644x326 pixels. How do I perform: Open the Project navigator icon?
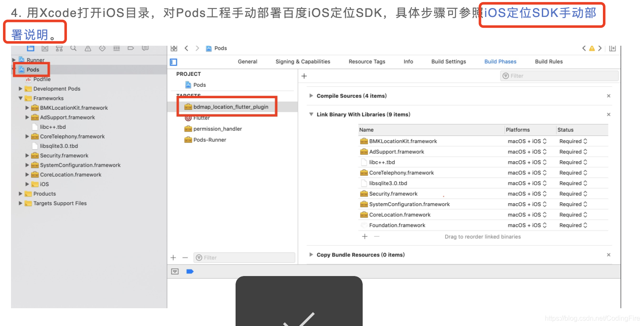pyautogui.click(x=31, y=48)
